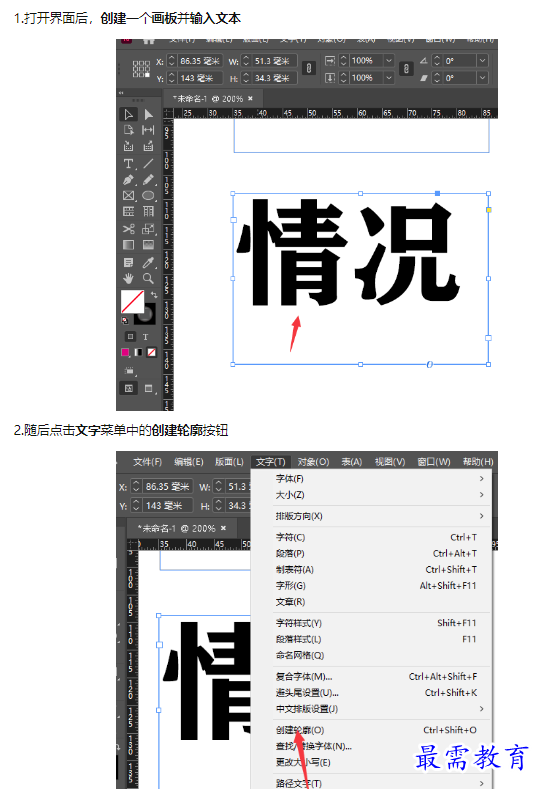This screenshot has height=789, width=537.
Task: Open the scale X percentage dropdown
Action: tap(389, 60)
